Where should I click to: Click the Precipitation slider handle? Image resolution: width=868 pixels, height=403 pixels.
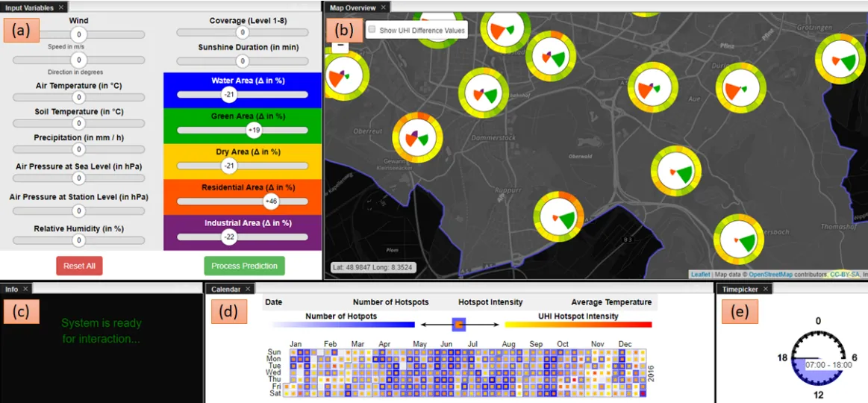[x=78, y=149]
